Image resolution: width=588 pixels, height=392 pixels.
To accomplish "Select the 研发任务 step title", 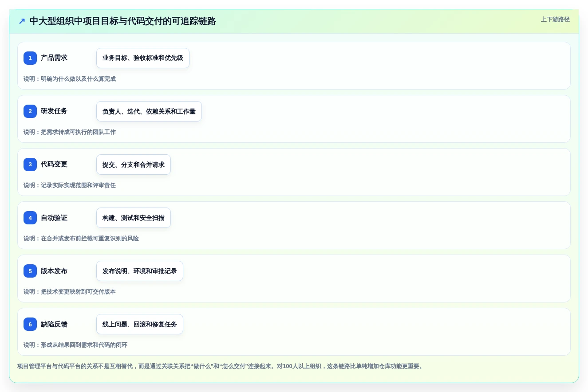I will pos(54,111).
